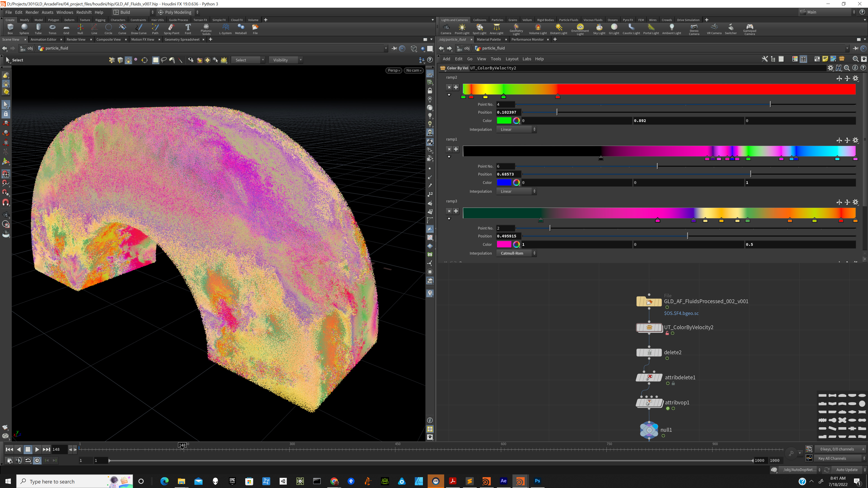Open the Redshift menu
Screen dimensions: 868x488
(x=84, y=12)
